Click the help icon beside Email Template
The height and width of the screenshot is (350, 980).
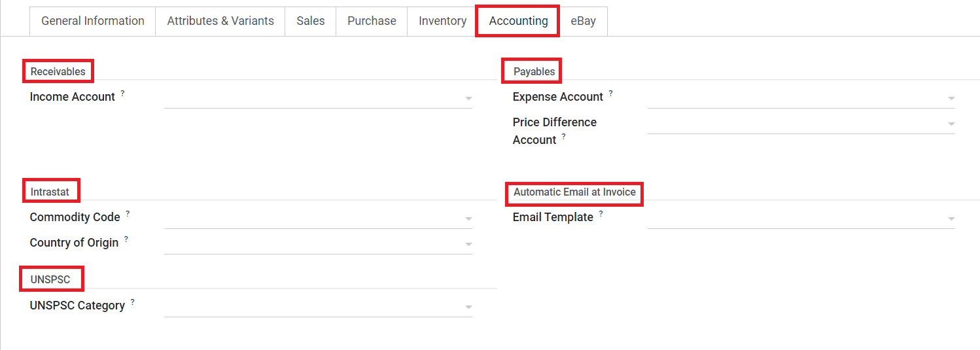click(x=601, y=214)
